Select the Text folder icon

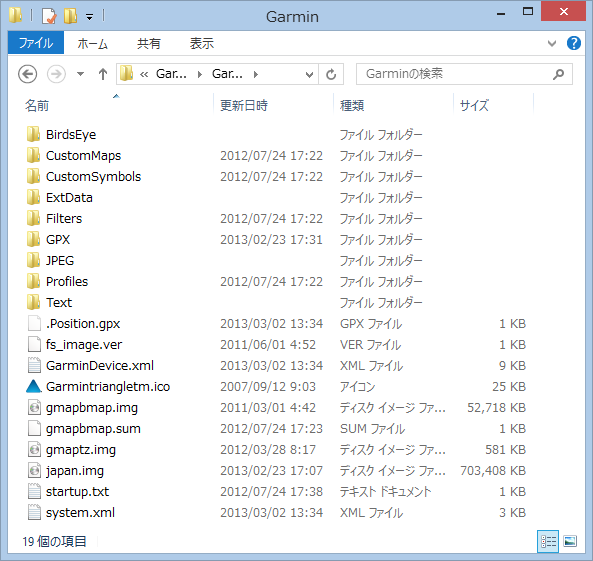(34, 302)
